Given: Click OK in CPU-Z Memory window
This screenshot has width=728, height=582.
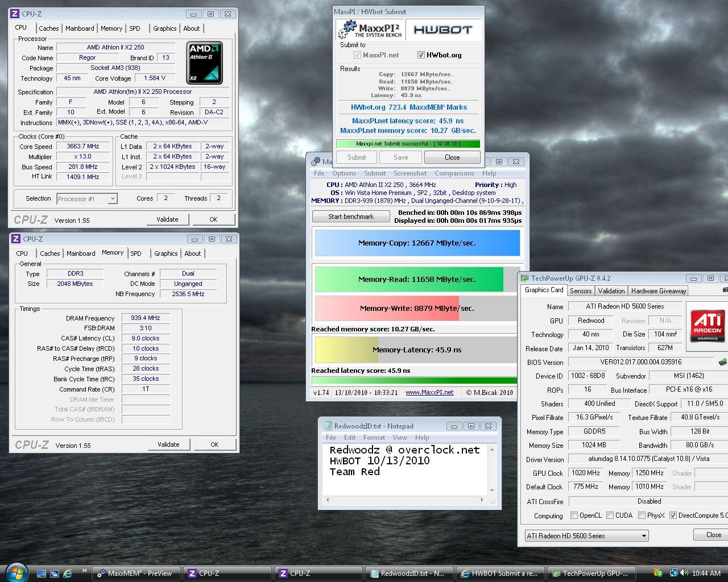Looking at the screenshot, I should 214,444.
